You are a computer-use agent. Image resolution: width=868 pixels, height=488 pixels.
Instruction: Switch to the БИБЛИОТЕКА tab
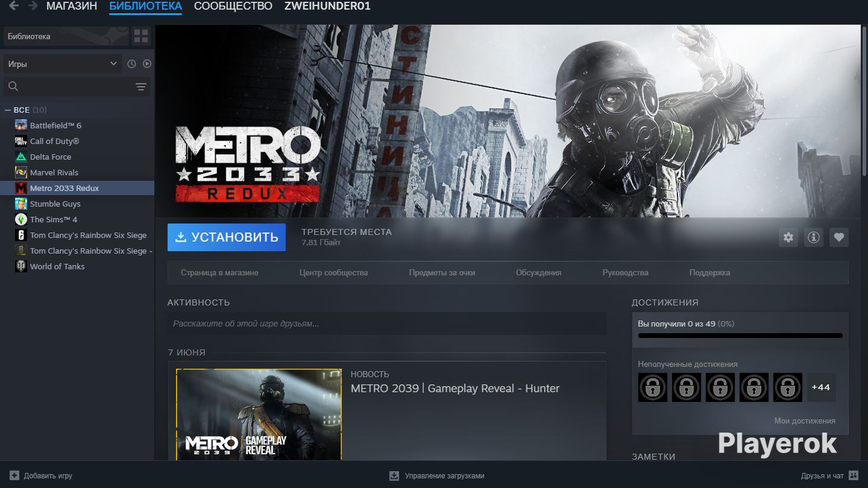tap(145, 6)
